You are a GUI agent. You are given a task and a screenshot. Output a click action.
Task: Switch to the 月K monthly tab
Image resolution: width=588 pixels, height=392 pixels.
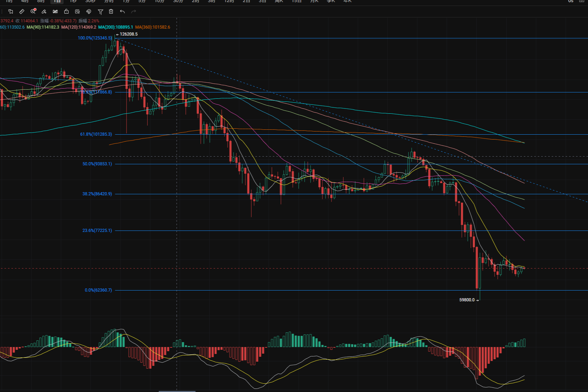tap(314, 1)
